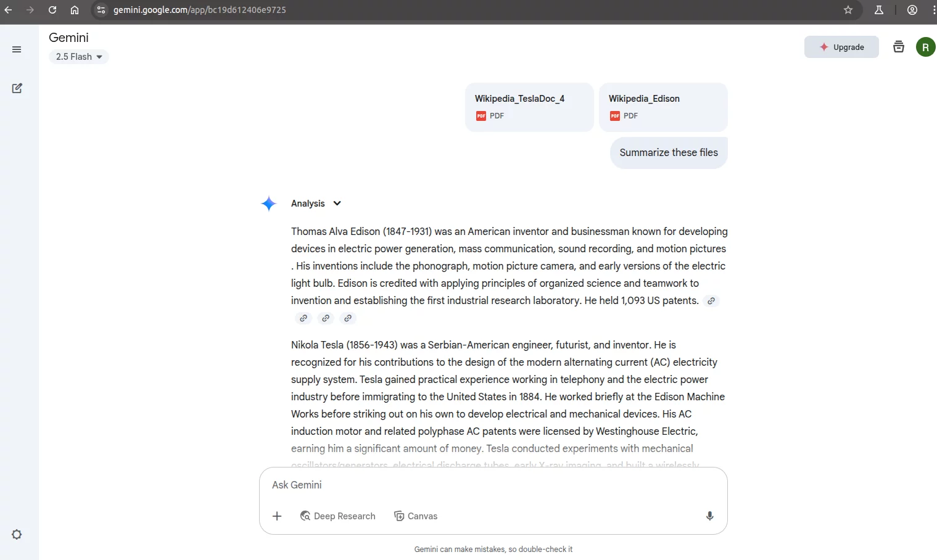Open the Canvas tool
This screenshot has height=560, width=937.
point(416,516)
